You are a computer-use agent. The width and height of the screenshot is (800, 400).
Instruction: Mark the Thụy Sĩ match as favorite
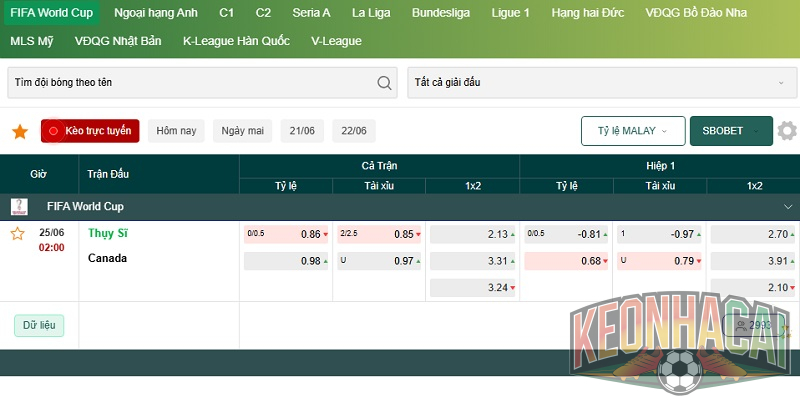pyautogui.click(x=17, y=234)
